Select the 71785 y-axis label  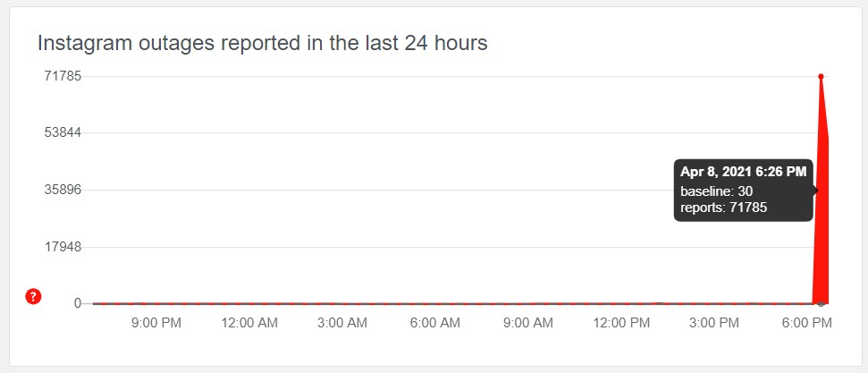63,76
